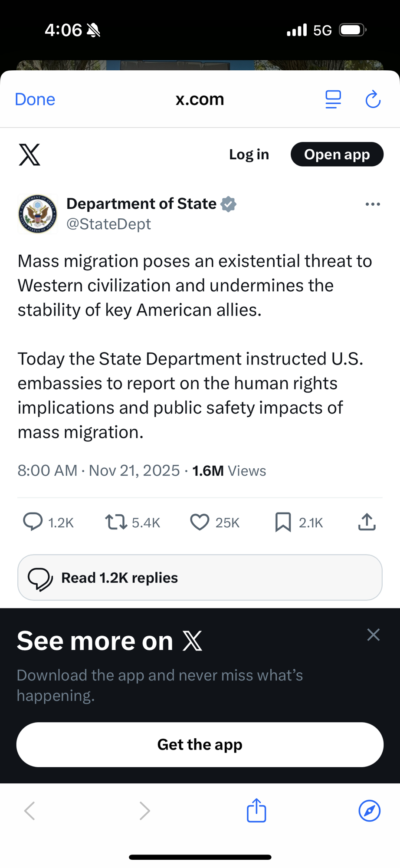Go forward with the right chevron

pos(144,811)
